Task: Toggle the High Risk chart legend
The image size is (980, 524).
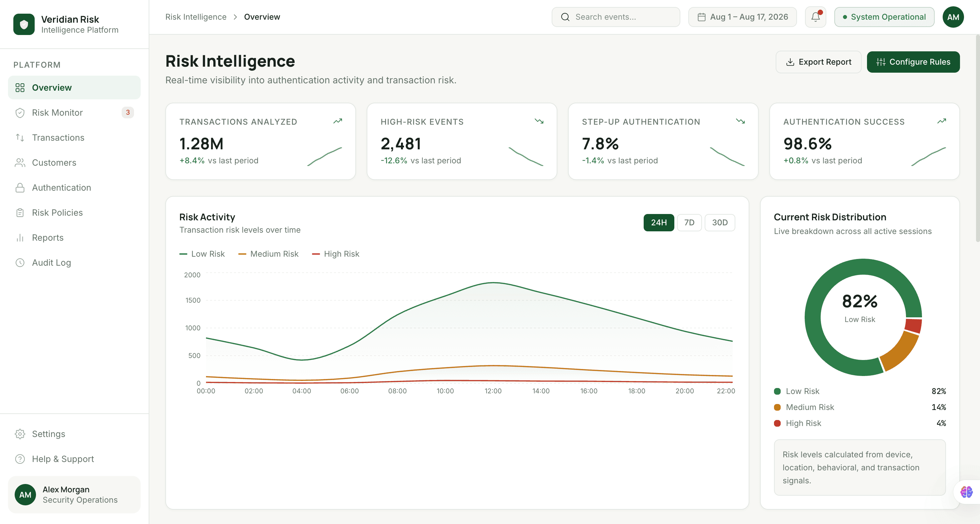Action: pyautogui.click(x=336, y=254)
